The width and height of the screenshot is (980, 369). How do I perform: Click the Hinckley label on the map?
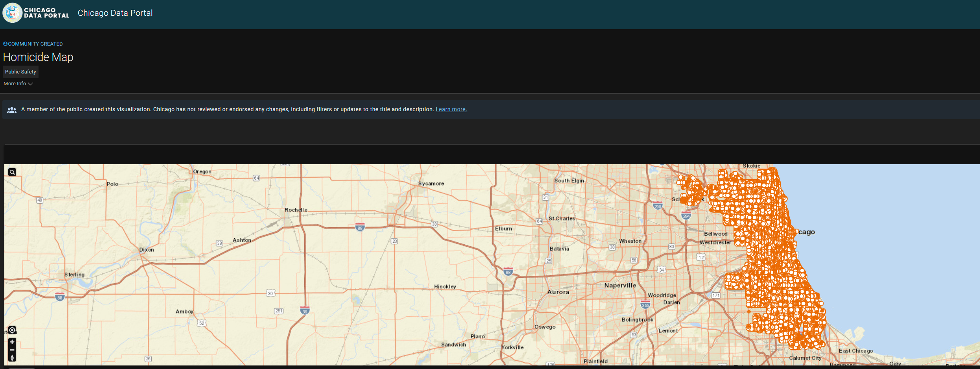click(445, 287)
